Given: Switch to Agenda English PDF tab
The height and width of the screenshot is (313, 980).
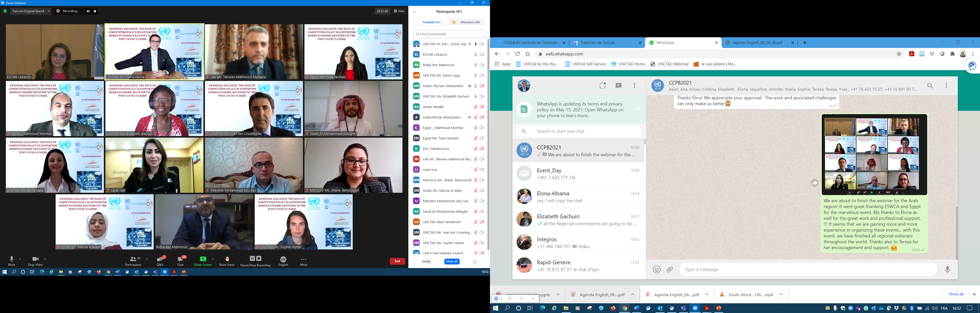Looking at the screenshot, I should click(759, 43).
